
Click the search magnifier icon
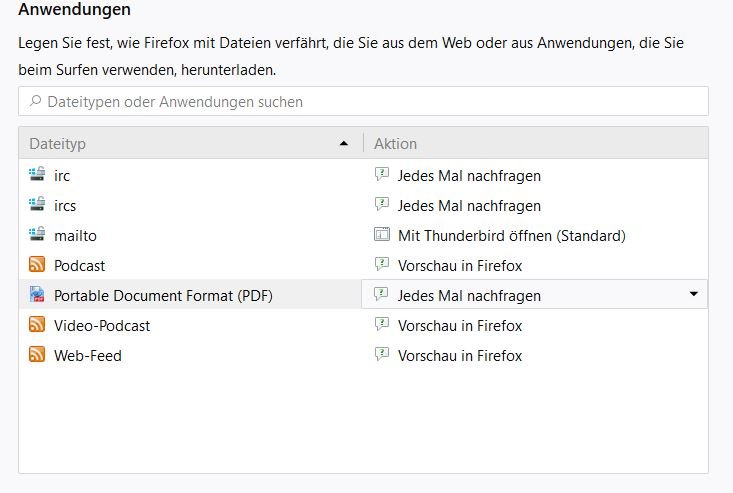pyautogui.click(x=35, y=101)
